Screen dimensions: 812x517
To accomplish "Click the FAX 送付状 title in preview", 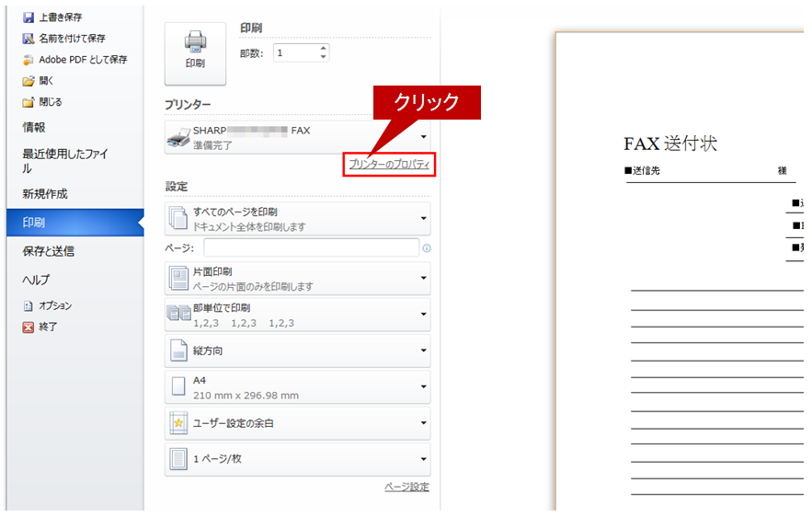I will (670, 144).
